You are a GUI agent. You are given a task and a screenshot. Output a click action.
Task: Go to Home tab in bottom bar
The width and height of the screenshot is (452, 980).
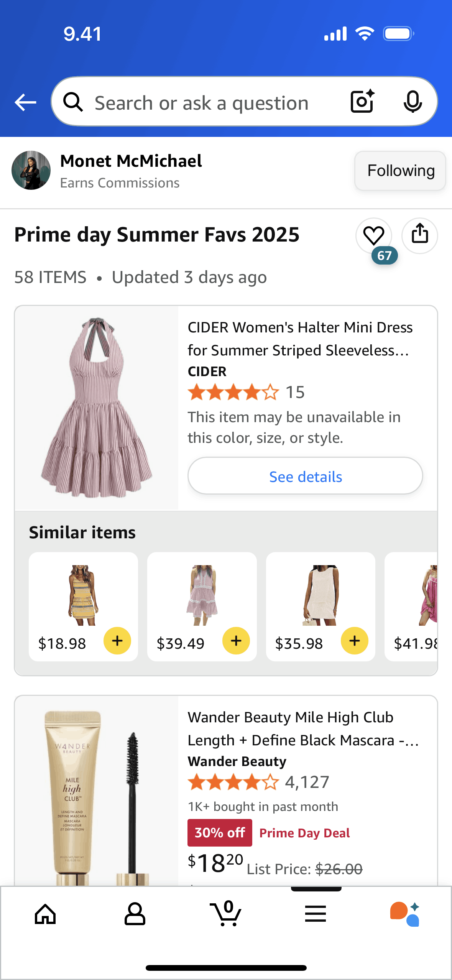click(x=45, y=914)
